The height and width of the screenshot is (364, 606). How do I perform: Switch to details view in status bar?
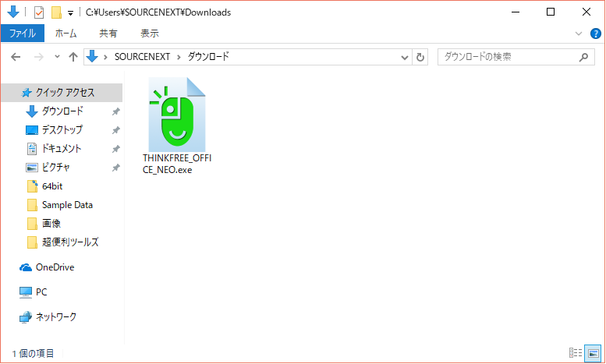pyautogui.click(x=576, y=352)
